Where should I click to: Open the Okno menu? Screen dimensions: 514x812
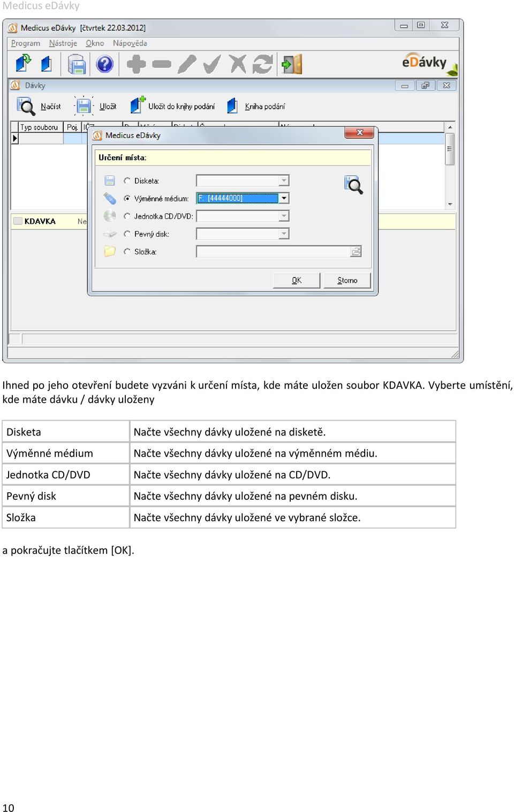95,43
